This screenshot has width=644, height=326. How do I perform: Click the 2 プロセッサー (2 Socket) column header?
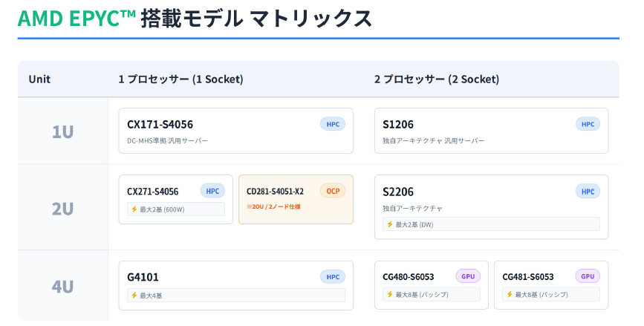point(437,79)
